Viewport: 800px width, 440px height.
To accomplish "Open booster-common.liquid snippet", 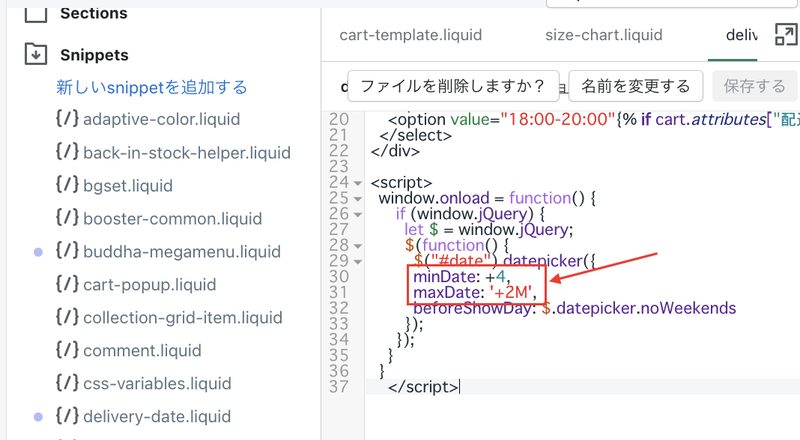I will [x=172, y=218].
